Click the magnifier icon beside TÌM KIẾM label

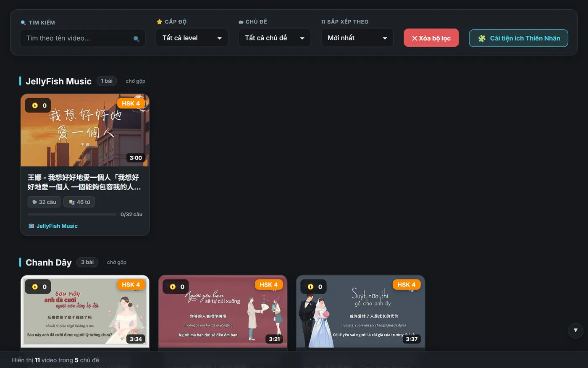coord(23,23)
